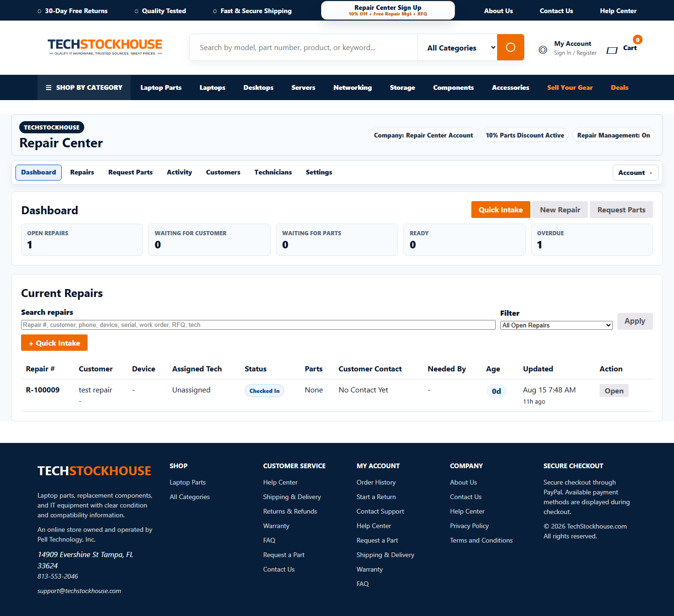Open the All Open Repairs filter dropdown
674x616 pixels.
[x=557, y=325]
